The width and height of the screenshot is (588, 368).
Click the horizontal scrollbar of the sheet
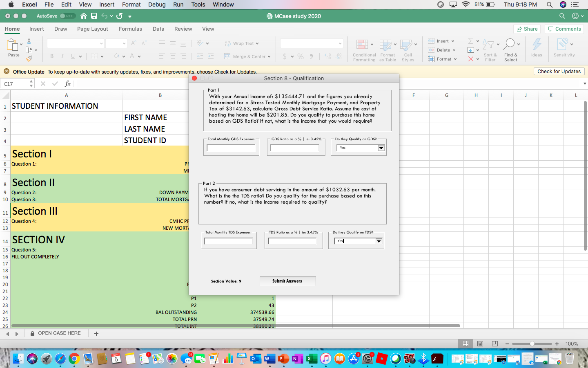click(236, 326)
